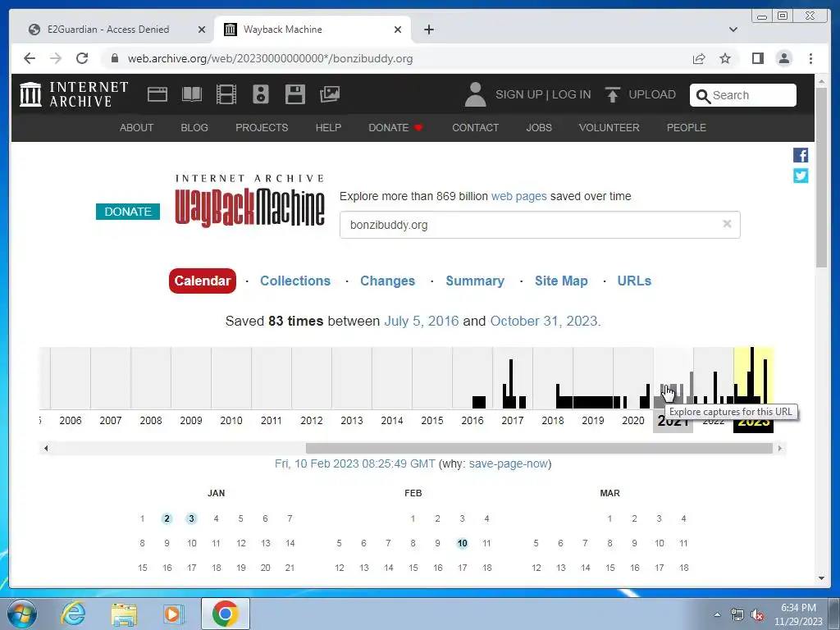Screen dimensions: 840x630
Task: Open the Audio speaker icon
Action: point(261,95)
